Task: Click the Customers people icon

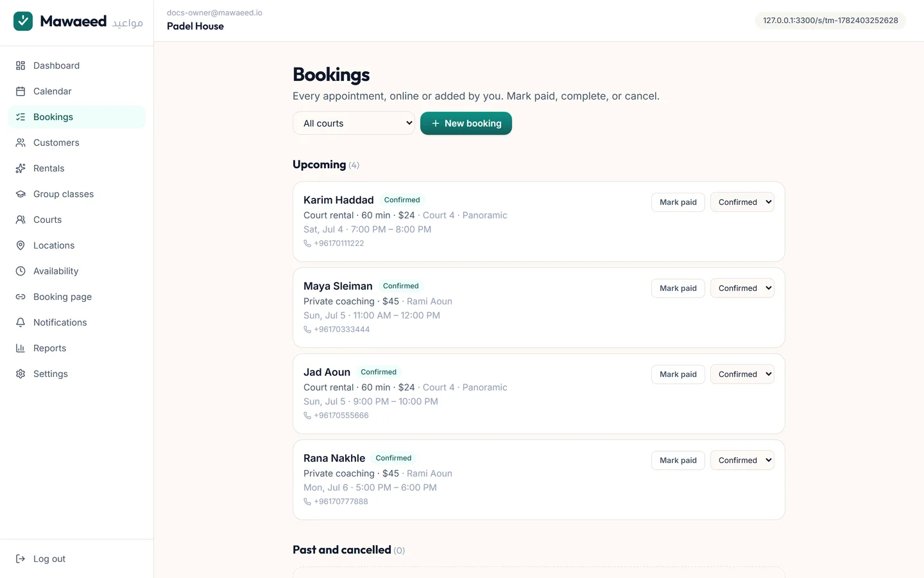Action: [21, 143]
